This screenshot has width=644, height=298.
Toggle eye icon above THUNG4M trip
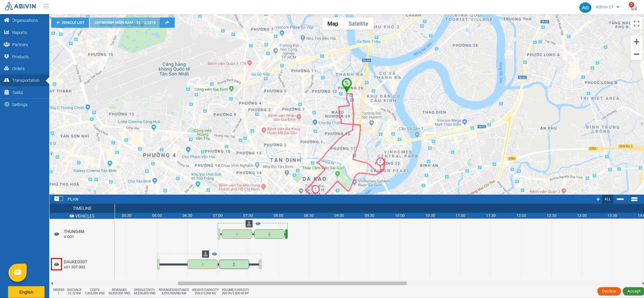(x=258, y=224)
